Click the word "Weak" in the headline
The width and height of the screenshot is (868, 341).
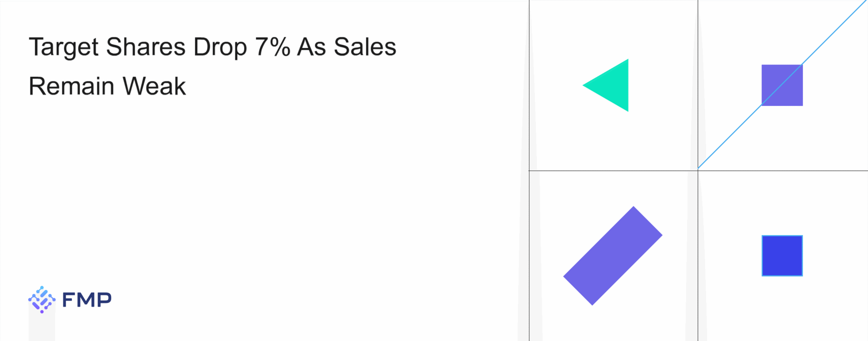pos(154,86)
